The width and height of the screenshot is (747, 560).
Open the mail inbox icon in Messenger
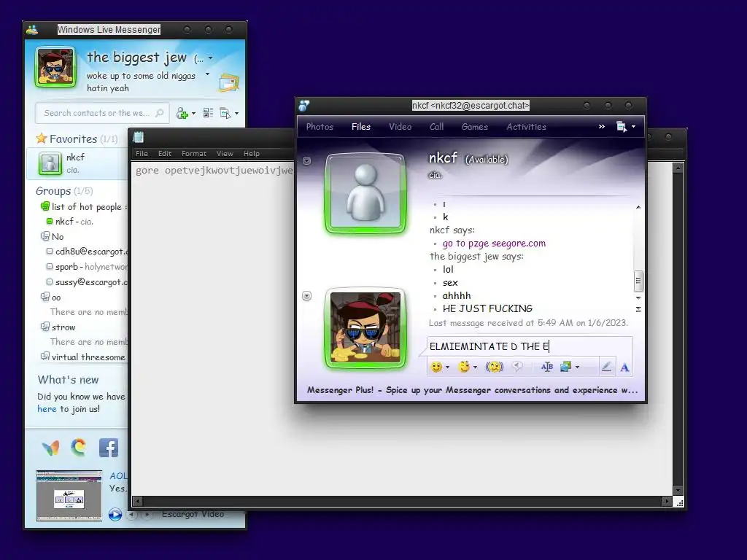coord(228,83)
